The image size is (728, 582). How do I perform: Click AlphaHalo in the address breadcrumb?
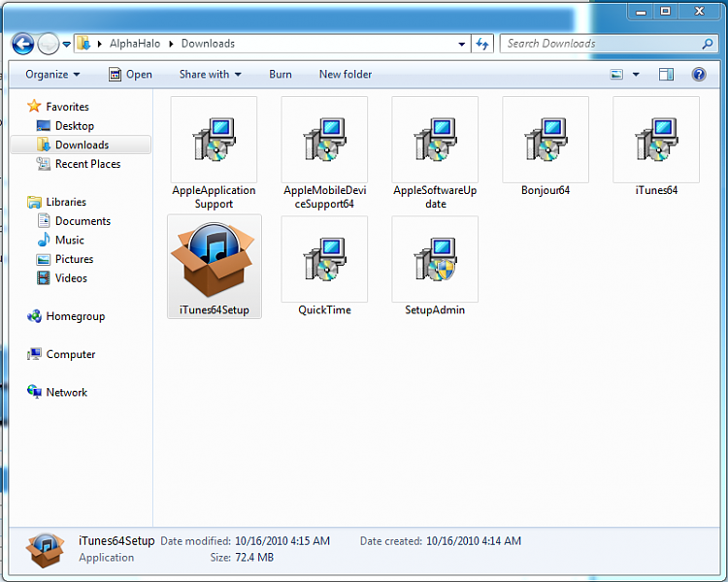click(x=135, y=44)
